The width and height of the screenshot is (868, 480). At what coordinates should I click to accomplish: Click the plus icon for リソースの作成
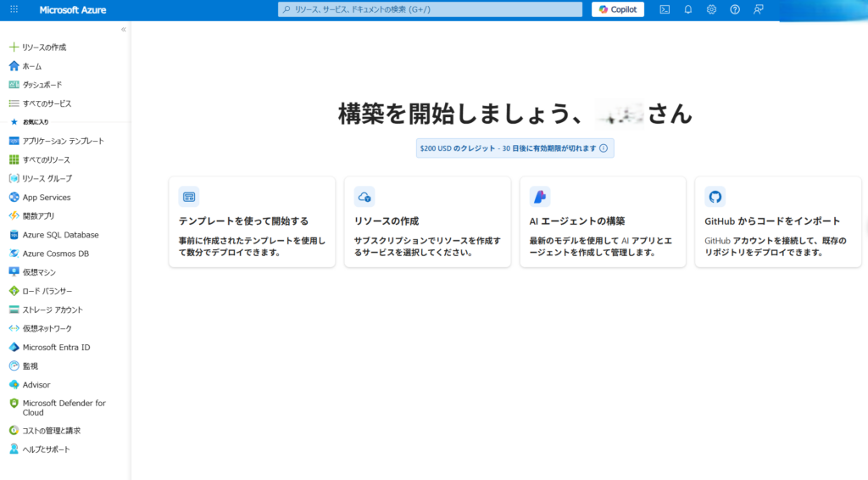click(14, 47)
